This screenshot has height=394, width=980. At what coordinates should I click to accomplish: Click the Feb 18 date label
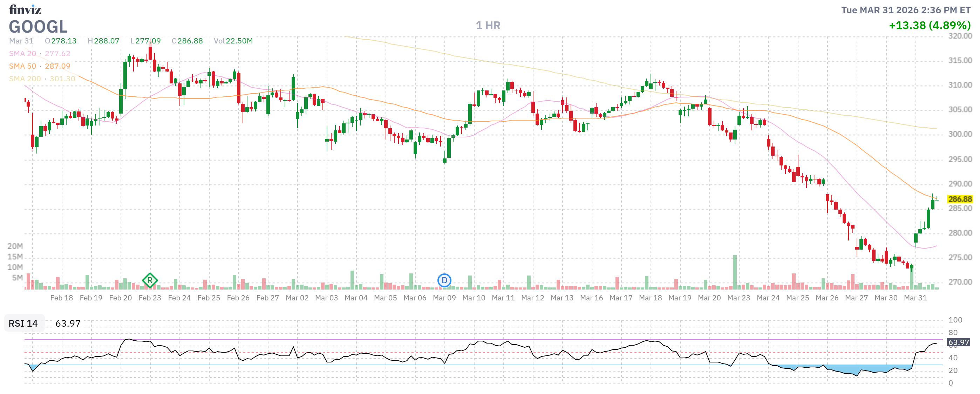[x=61, y=298]
